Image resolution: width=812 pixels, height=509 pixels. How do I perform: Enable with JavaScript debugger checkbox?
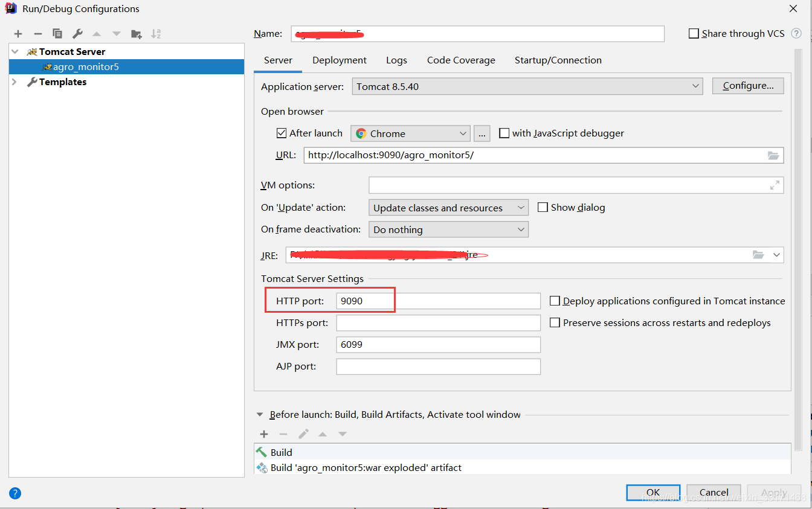click(504, 133)
